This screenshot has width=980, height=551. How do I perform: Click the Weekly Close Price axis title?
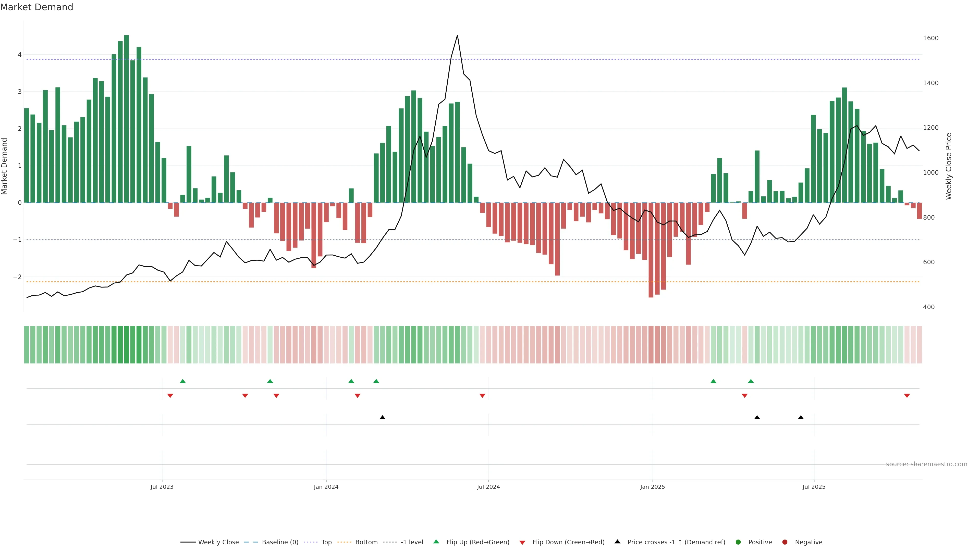pyautogui.click(x=948, y=166)
